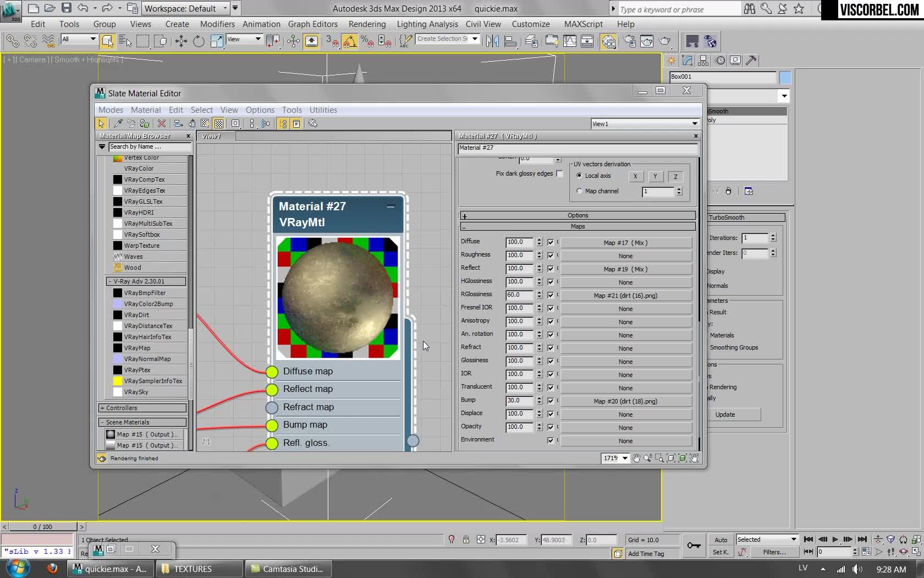The image size is (924, 578).
Task: Open Graph Editors menu
Action: 312,24
